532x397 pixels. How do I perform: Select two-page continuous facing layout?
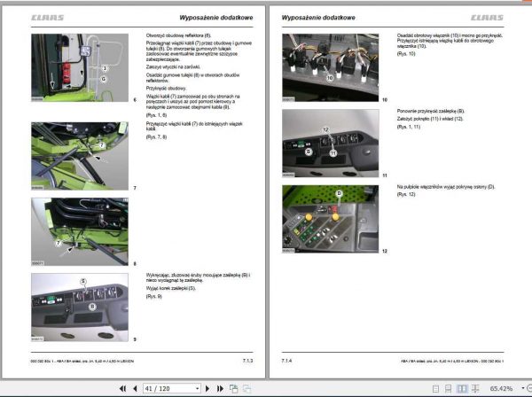473,388
